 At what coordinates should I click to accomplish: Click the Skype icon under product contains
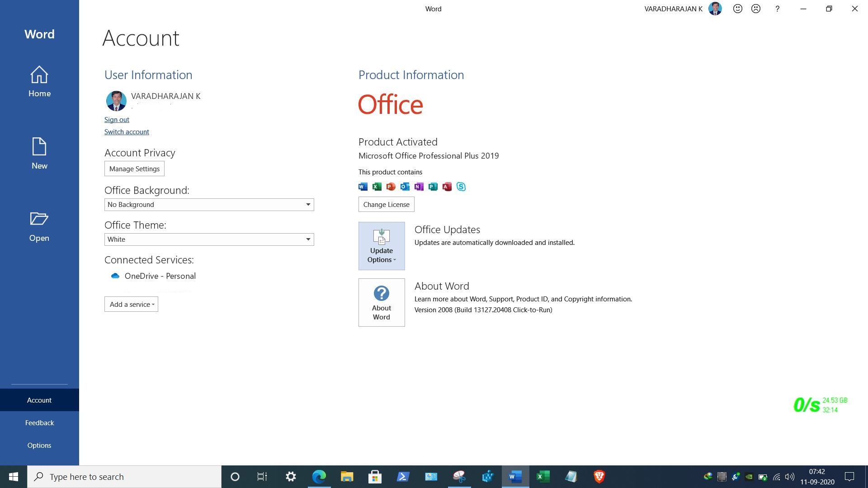(x=461, y=187)
